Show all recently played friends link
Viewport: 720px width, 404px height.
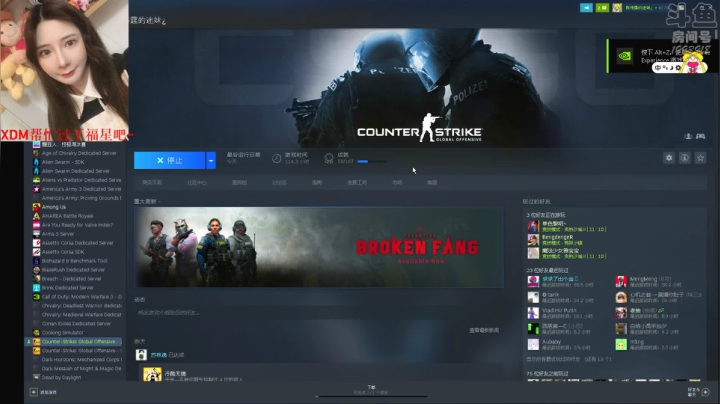pyautogui.click(x=568, y=359)
